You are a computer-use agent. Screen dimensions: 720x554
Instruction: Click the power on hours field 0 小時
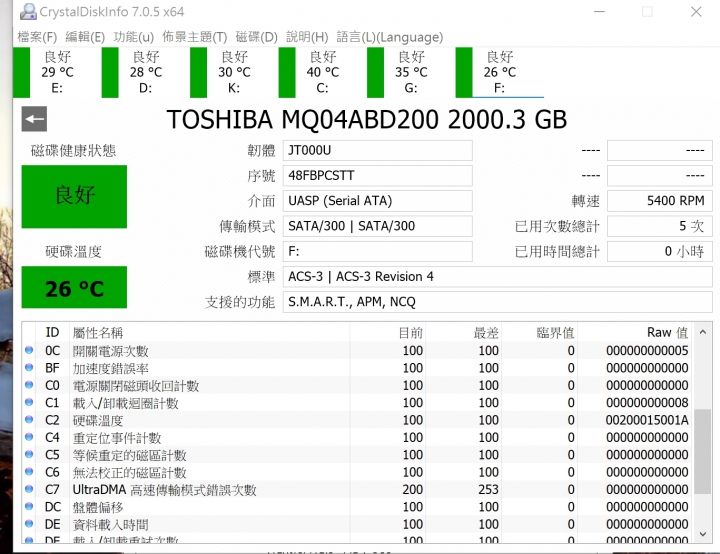point(660,252)
